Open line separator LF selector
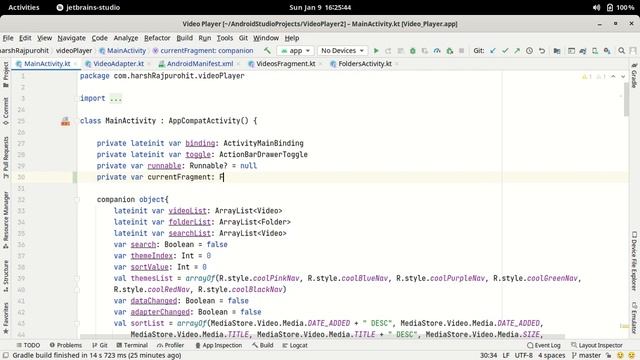The image size is (640, 360). click(506, 355)
